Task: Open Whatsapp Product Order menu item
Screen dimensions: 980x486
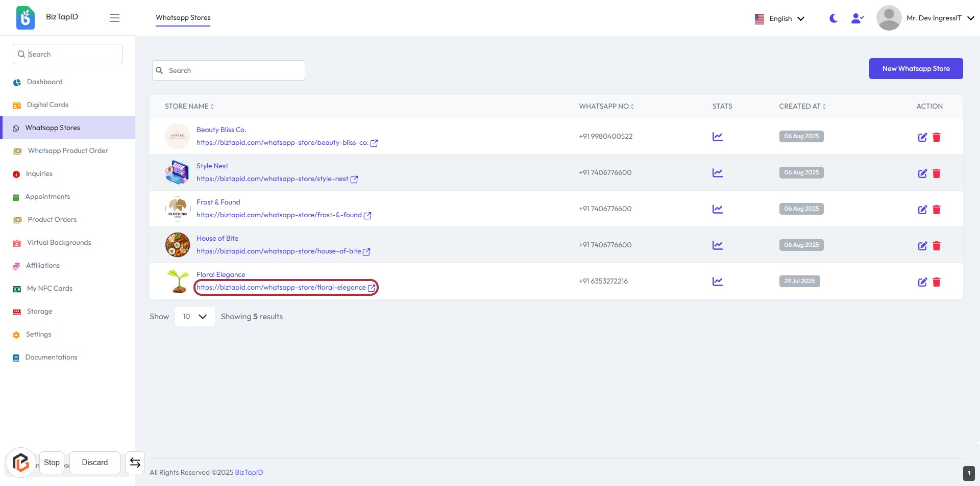Action: point(68,151)
